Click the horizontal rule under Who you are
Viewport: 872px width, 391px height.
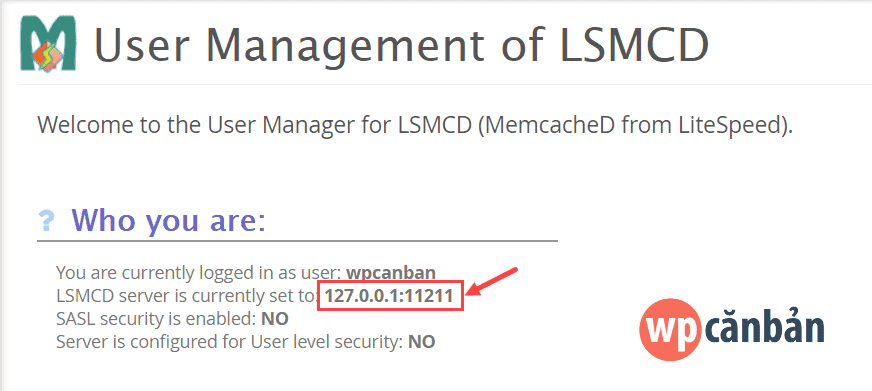298,241
